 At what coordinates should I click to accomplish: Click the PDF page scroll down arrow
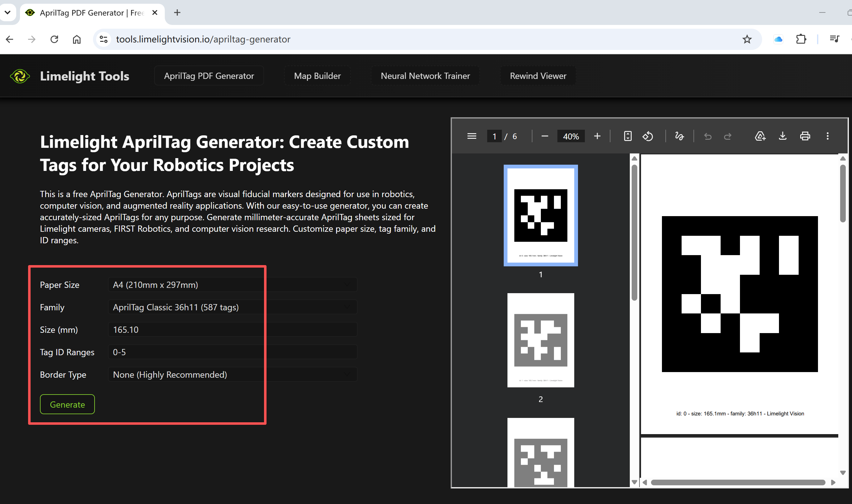(843, 473)
